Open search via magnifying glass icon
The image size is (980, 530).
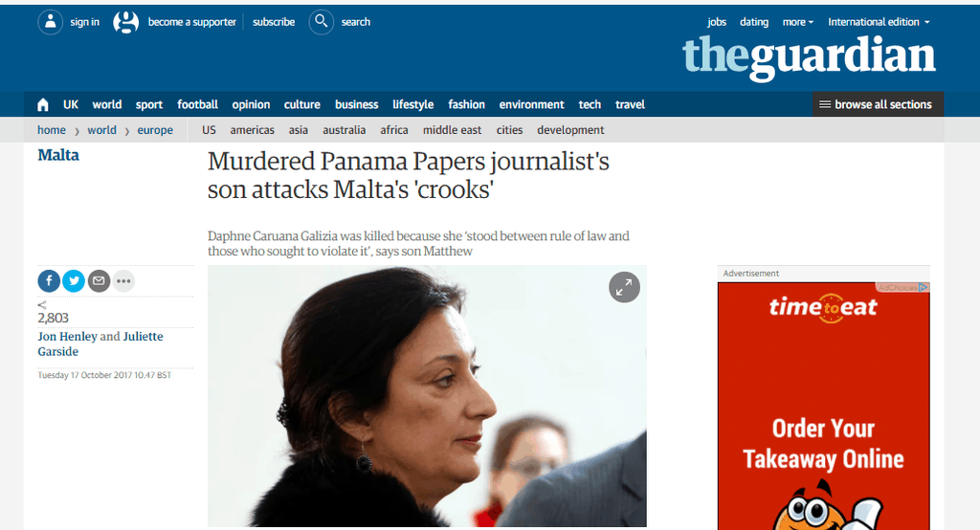321,22
